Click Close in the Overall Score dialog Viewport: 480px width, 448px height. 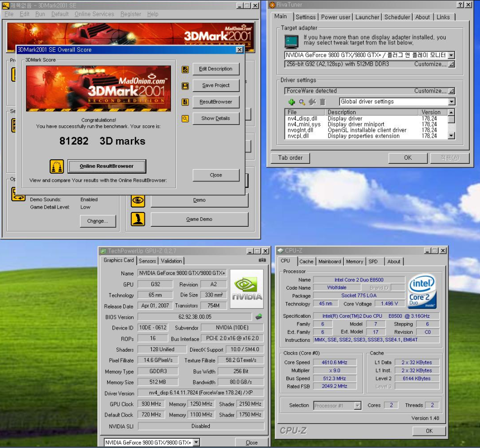coord(216,175)
